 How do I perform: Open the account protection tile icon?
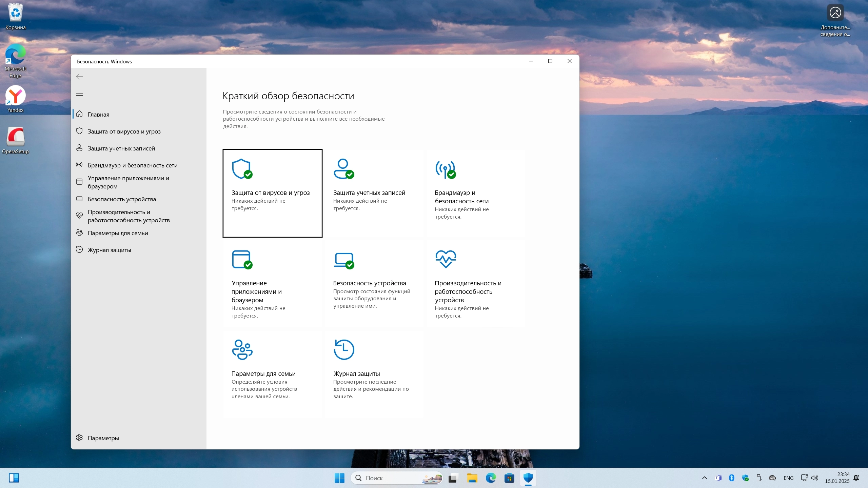coord(343,168)
